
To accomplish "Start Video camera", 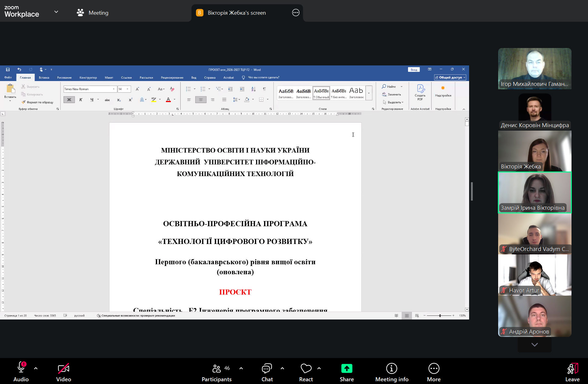I will point(64,369).
